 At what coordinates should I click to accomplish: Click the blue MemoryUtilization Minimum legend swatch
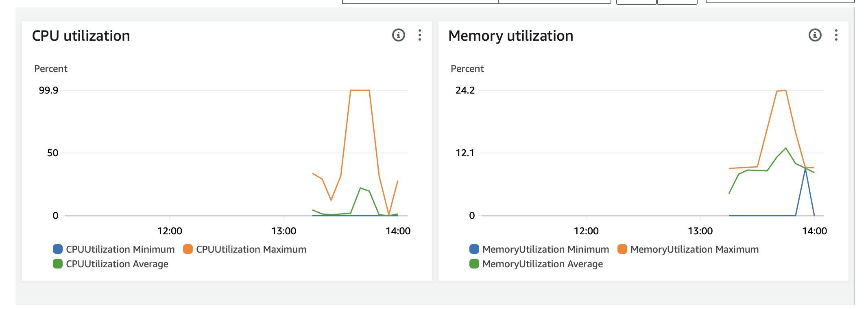coord(474,249)
